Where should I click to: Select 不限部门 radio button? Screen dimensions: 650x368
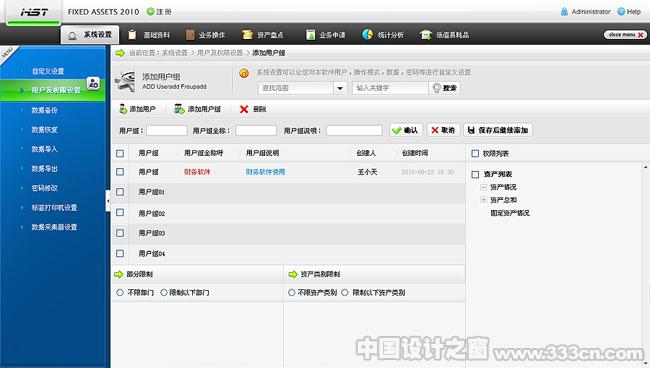coord(120,293)
